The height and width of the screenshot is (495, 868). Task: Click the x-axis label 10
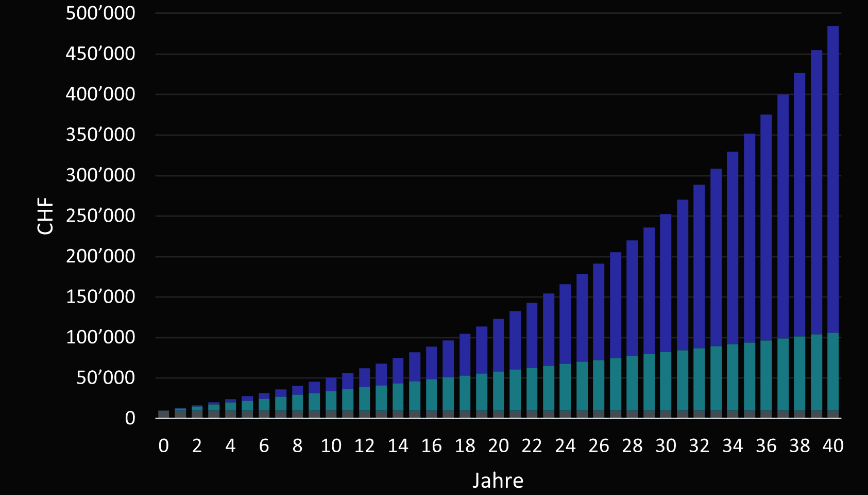click(331, 446)
